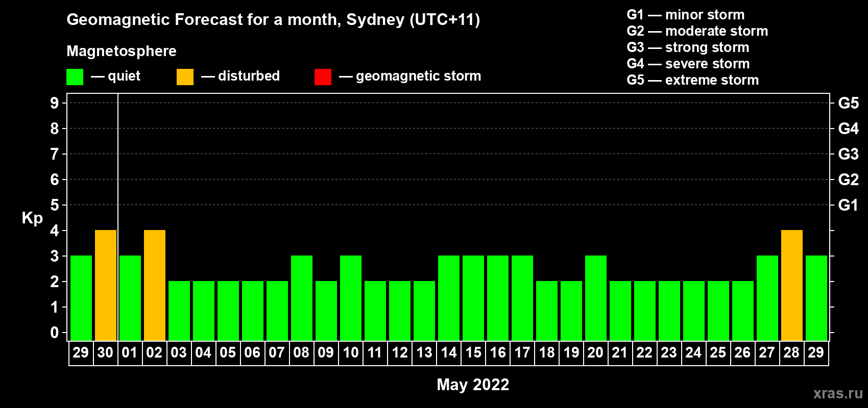This screenshot has height=408, width=868.
Task: Click the date label 22
Action: pyautogui.click(x=644, y=352)
